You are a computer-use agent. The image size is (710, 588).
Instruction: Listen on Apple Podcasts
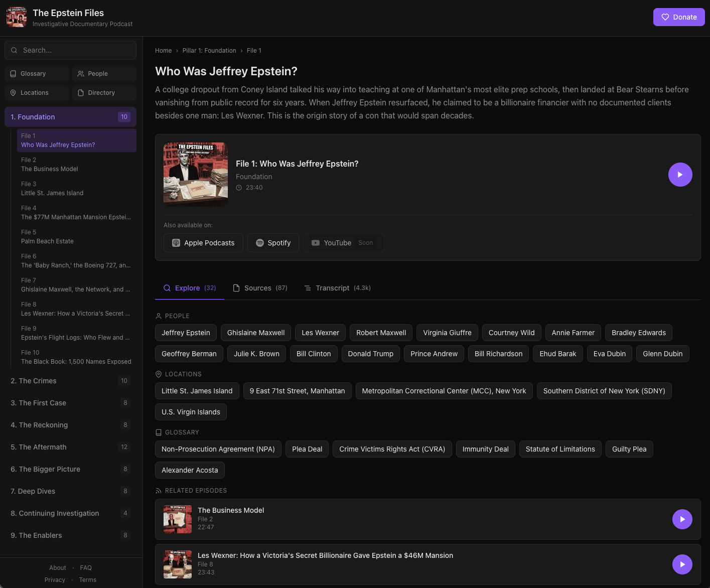pos(203,243)
